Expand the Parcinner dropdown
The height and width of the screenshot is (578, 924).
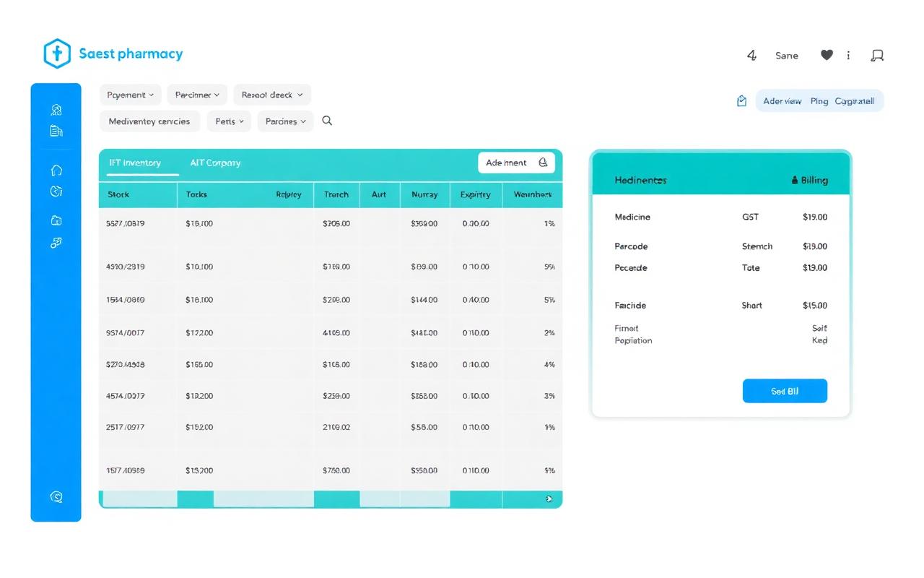[197, 95]
